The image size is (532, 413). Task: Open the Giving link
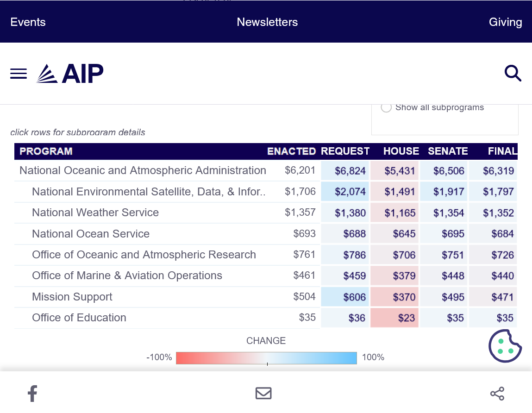pos(505,22)
